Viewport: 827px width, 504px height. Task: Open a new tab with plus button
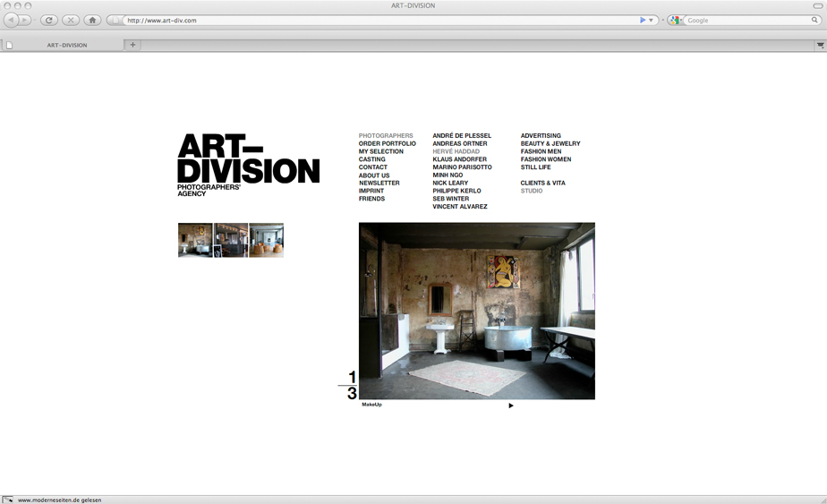coord(132,45)
